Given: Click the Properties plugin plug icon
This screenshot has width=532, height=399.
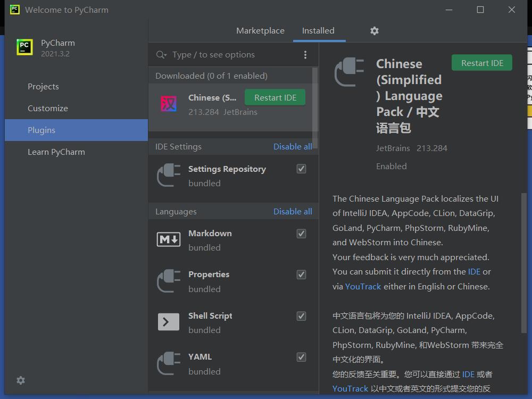Looking at the screenshot, I should pyautogui.click(x=169, y=281).
